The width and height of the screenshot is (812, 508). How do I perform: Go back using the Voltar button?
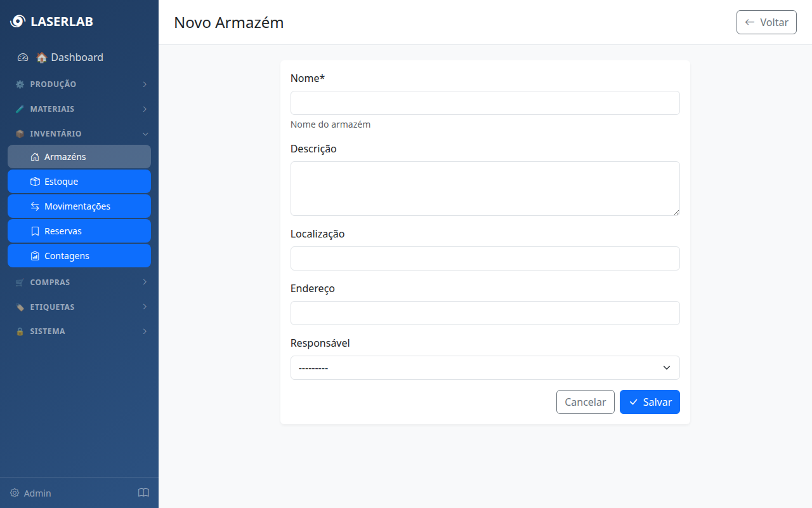pos(766,22)
